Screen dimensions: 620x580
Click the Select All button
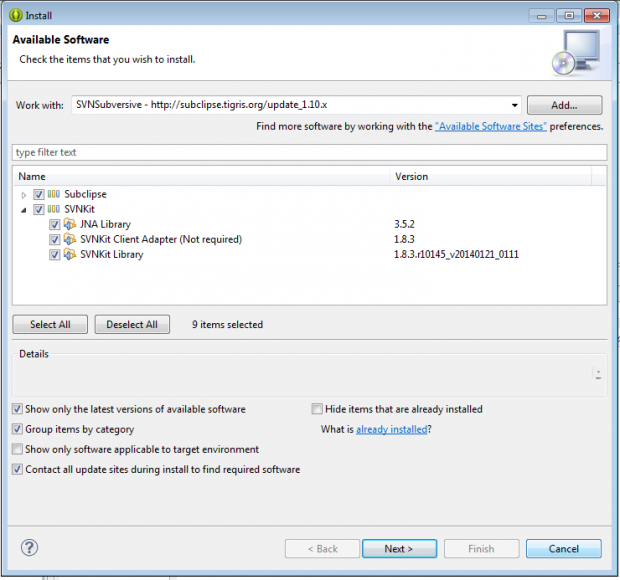[x=50, y=324]
